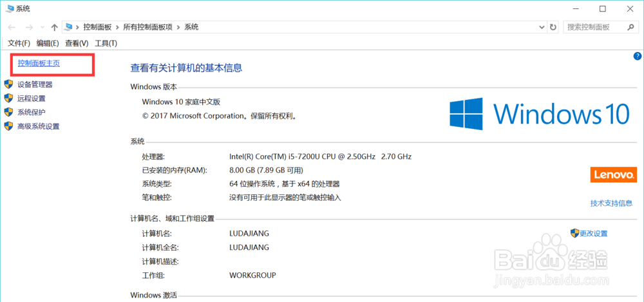Select 所有控制面板项 breadcrumb

point(148,27)
